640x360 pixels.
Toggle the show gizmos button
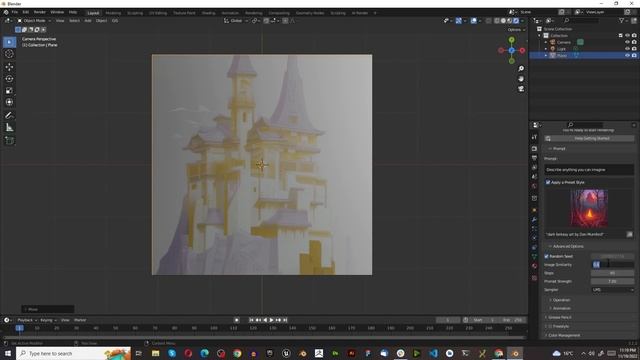tap(459, 20)
